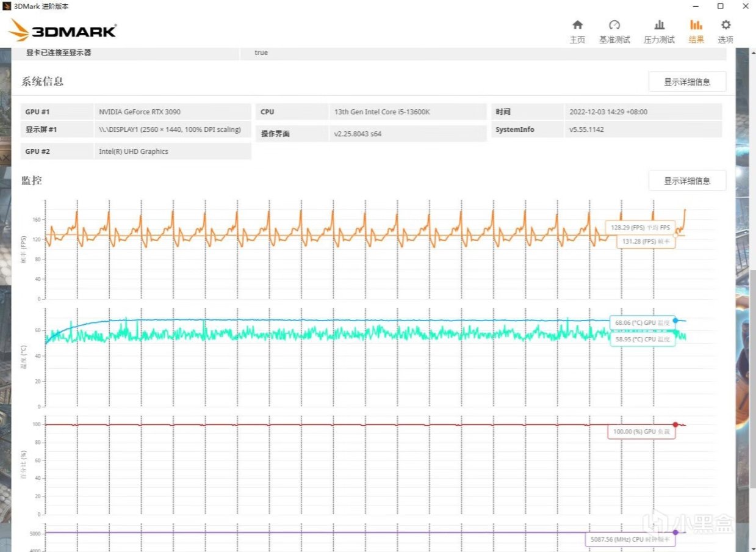Select the NVIDIA GeForce RTX 3090 value
This screenshot has width=756, height=552.
click(140, 112)
